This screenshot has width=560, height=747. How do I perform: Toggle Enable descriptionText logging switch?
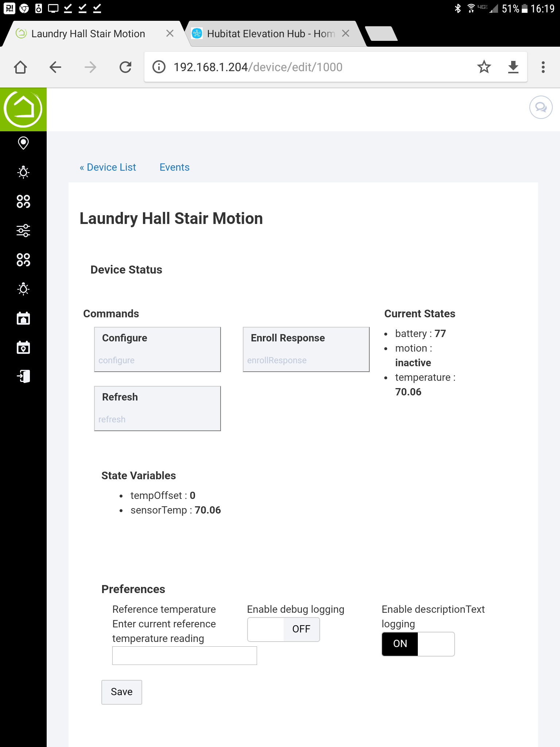418,644
